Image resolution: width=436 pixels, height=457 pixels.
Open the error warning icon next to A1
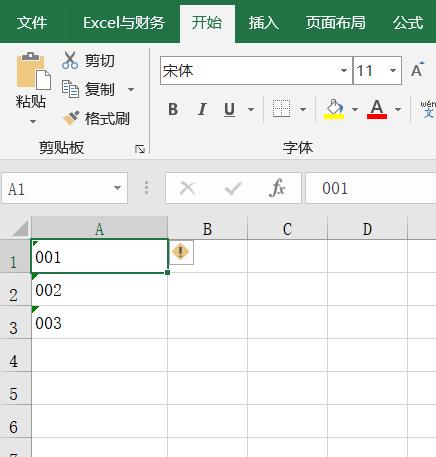[x=181, y=252]
